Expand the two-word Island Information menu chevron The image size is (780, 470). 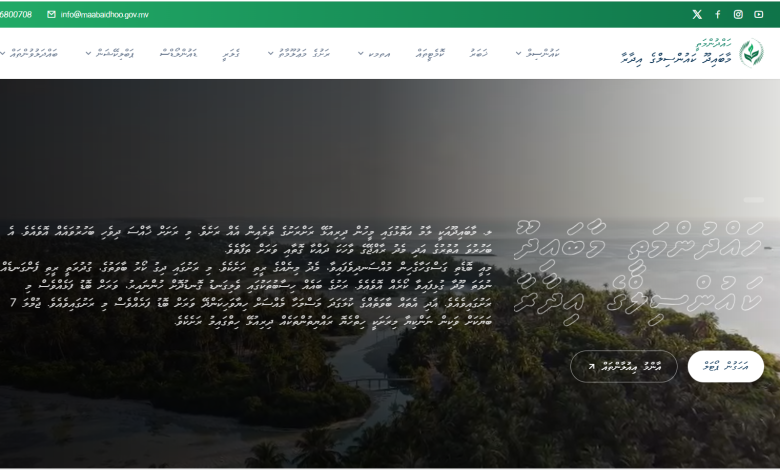point(271,53)
